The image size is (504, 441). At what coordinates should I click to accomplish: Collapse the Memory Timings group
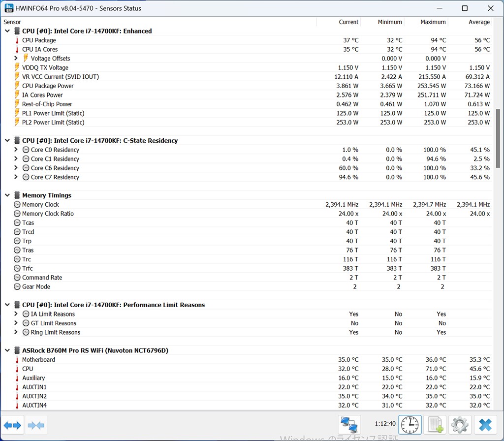(x=7, y=196)
